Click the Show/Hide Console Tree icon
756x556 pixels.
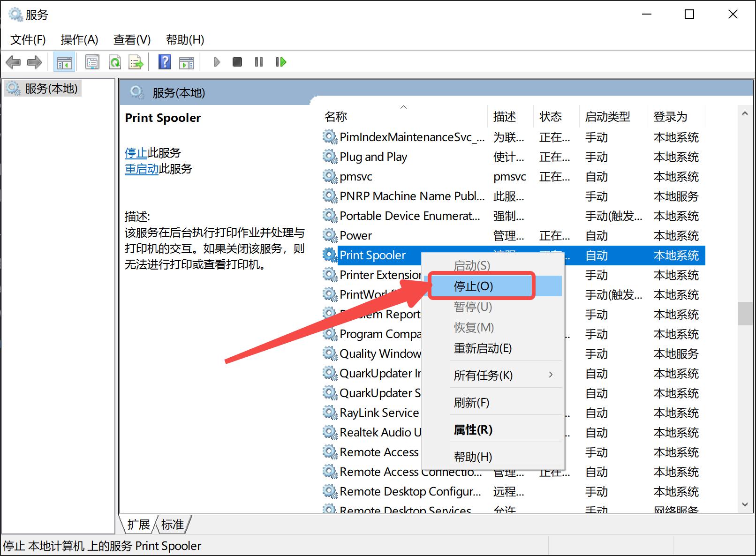(64, 61)
